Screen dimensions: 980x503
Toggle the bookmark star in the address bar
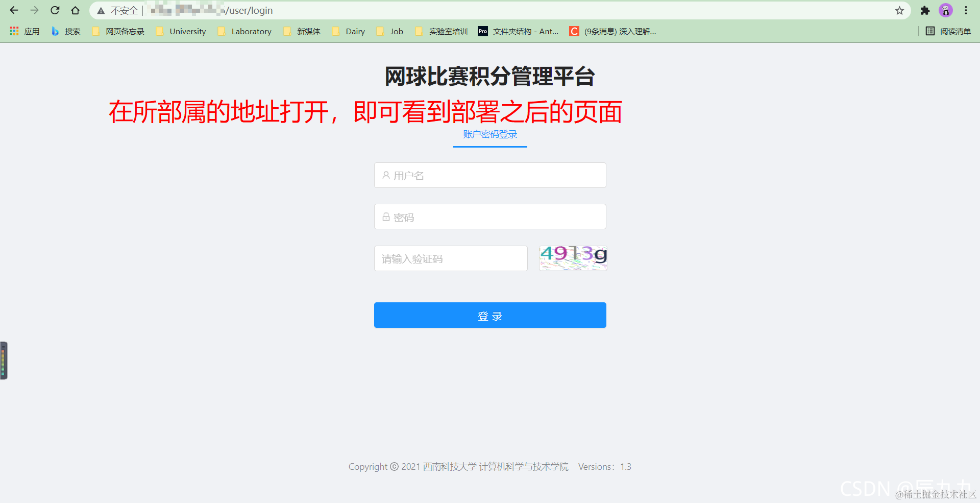pyautogui.click(x=899, y=10)
